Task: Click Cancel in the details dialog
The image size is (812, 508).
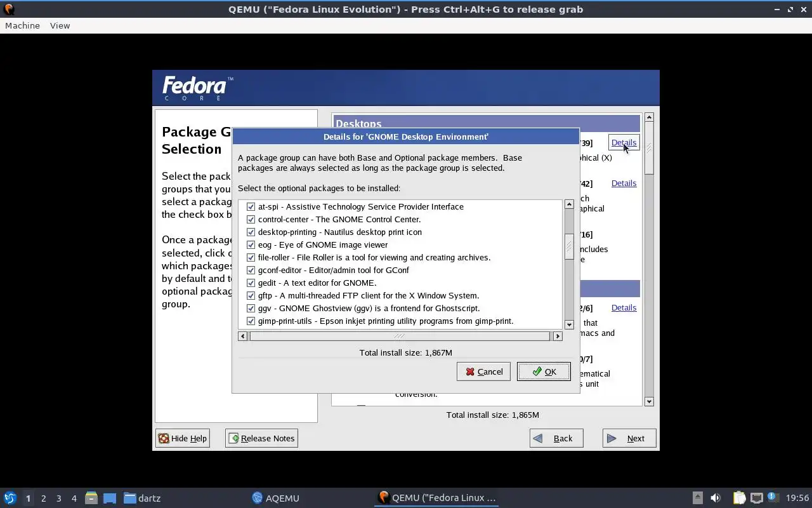Action: coord(483,371)
